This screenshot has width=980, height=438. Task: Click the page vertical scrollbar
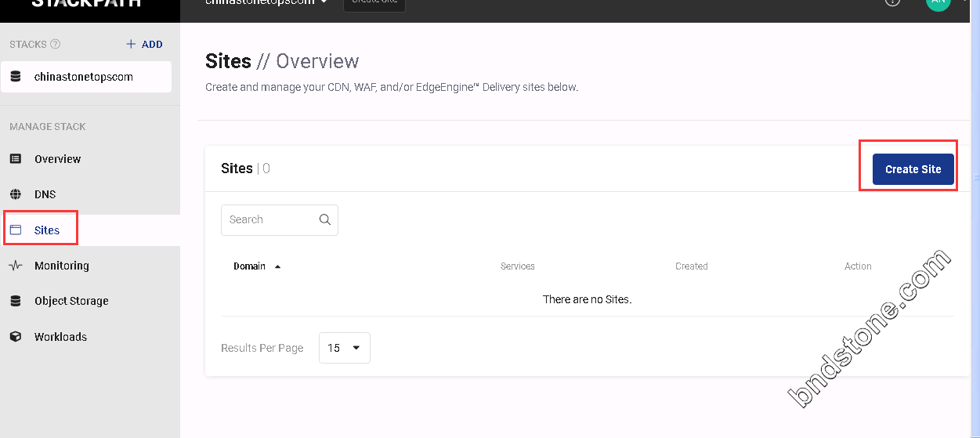click(976, 179)
